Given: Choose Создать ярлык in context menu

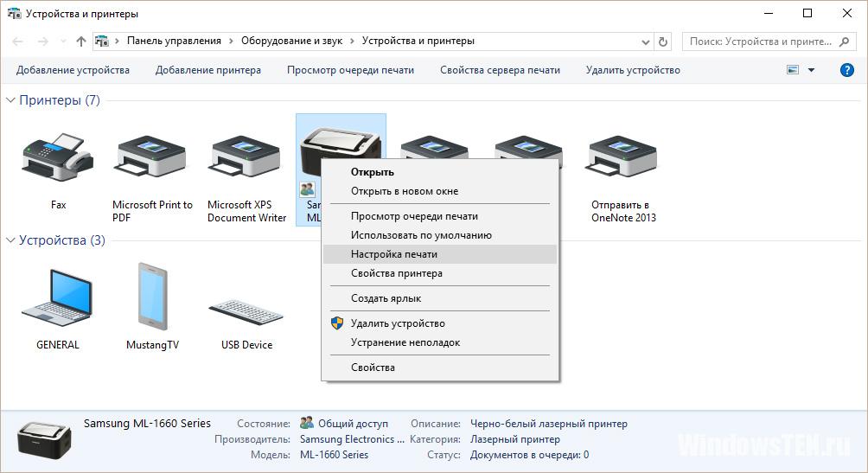Looking at the screenshot, I should pyautogui.click(x=440, y=298).
